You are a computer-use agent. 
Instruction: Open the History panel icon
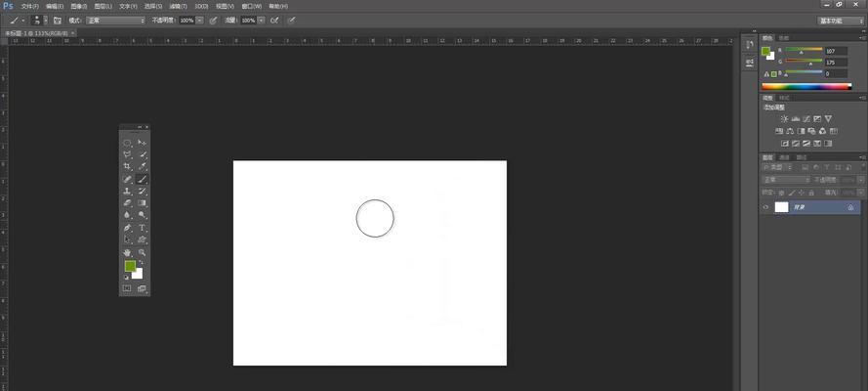(x=750, y=44)
